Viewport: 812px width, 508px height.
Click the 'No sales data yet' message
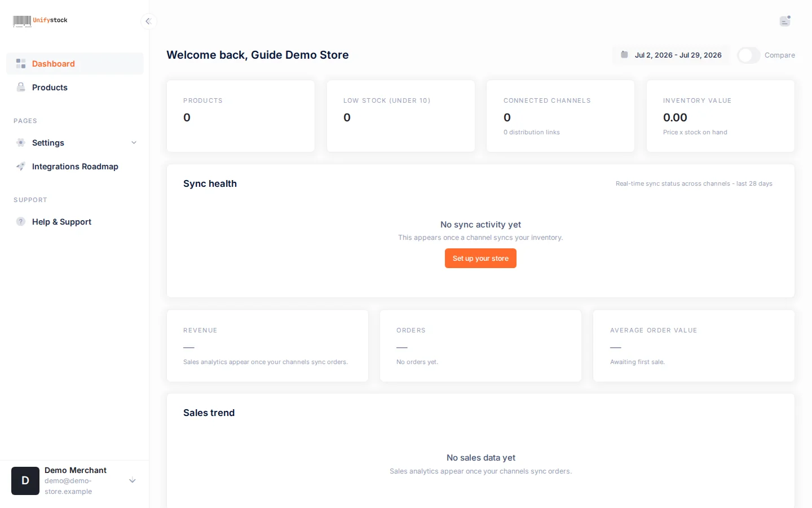coord(481,458)
